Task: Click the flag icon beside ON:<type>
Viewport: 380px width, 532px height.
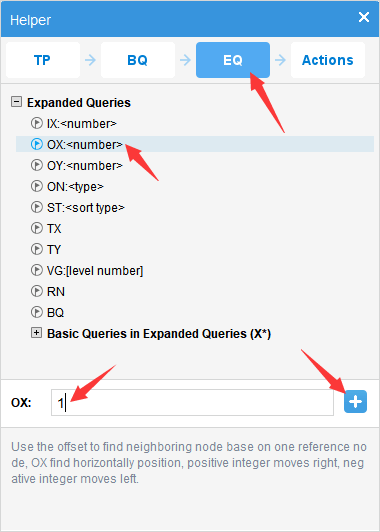Action: pos(37,186)
